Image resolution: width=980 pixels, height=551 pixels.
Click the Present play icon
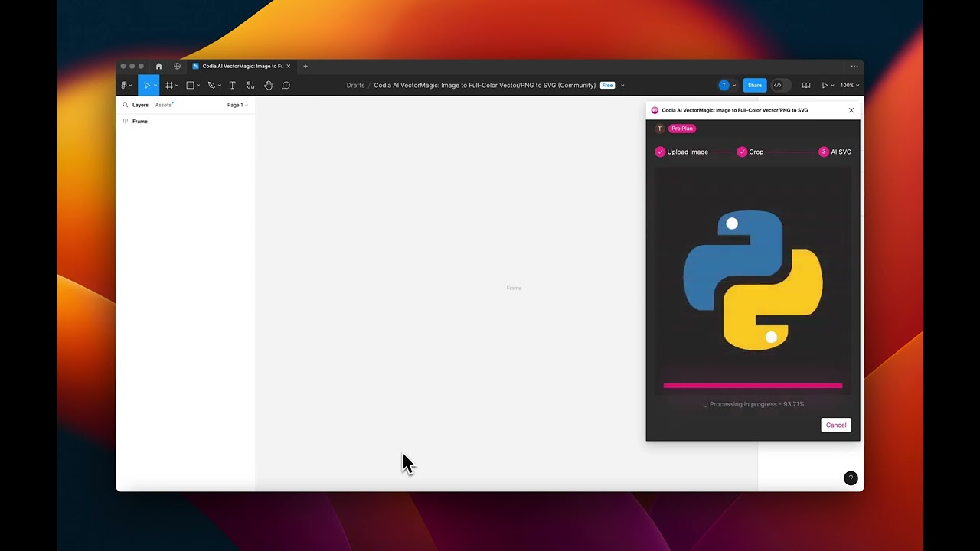[825, 85]
